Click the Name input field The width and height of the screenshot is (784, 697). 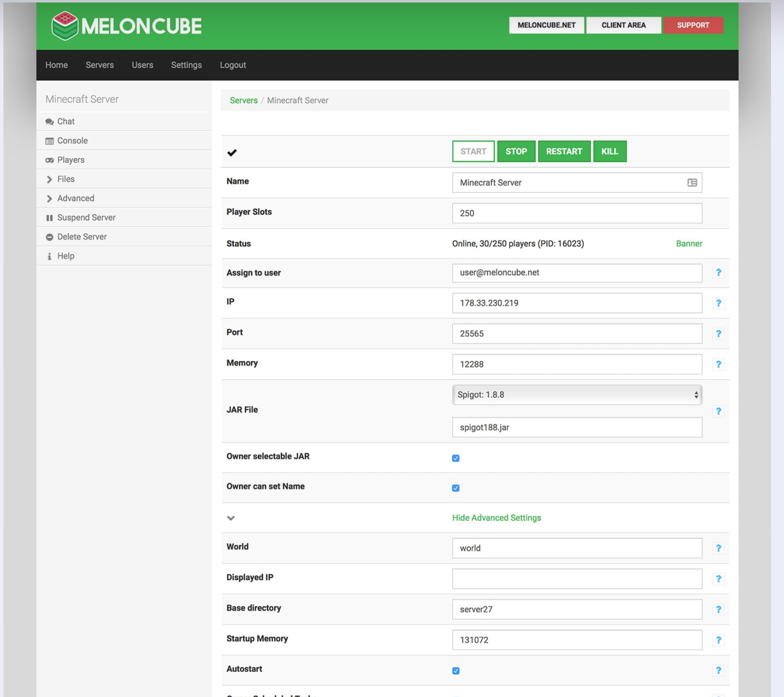coord(577,183)
